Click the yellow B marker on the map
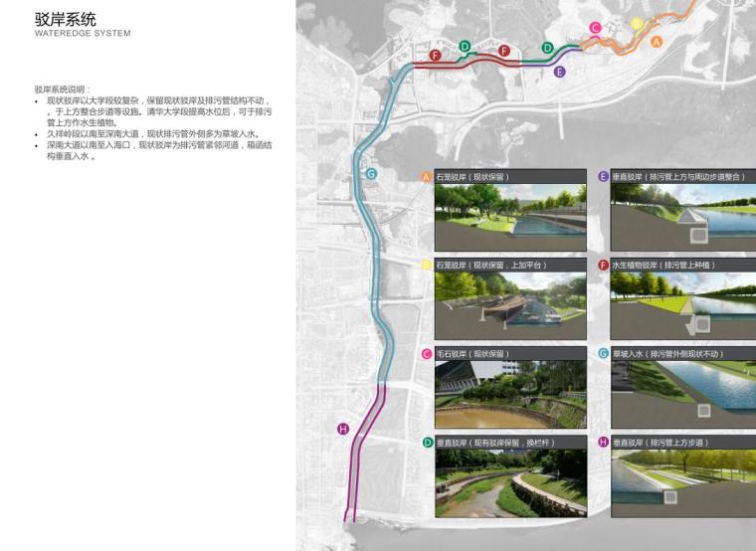756x551 pixels. click(637, 23)
